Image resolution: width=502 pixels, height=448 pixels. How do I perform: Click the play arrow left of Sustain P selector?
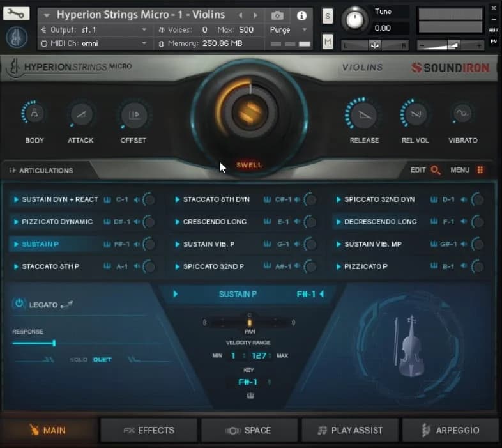click(175, 294)
